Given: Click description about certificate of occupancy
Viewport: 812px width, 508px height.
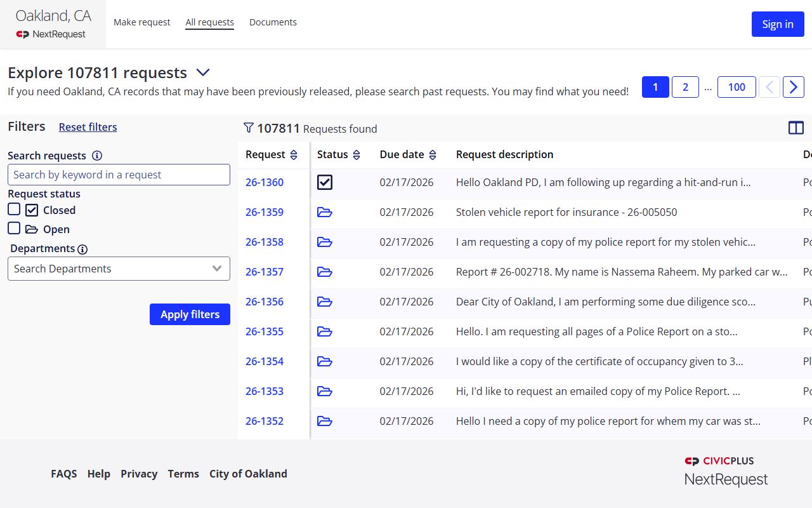Looking at the screenshot, I should pos(599,361).
